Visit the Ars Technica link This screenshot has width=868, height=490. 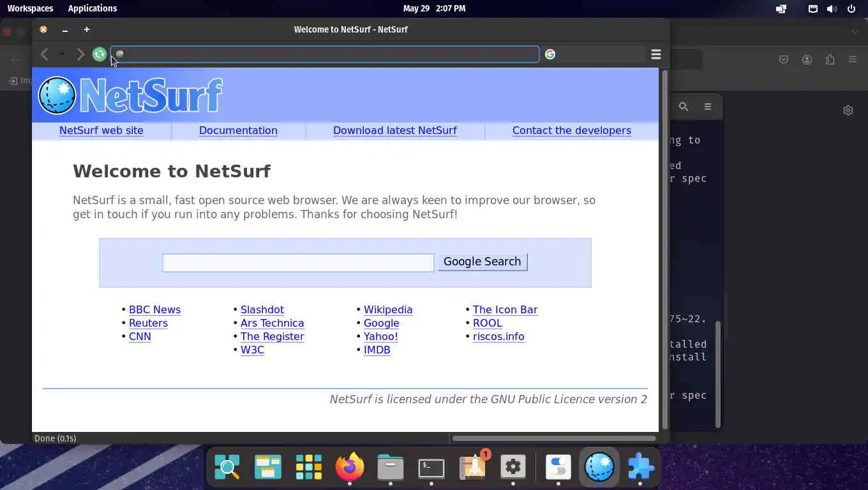click(272, 323)
